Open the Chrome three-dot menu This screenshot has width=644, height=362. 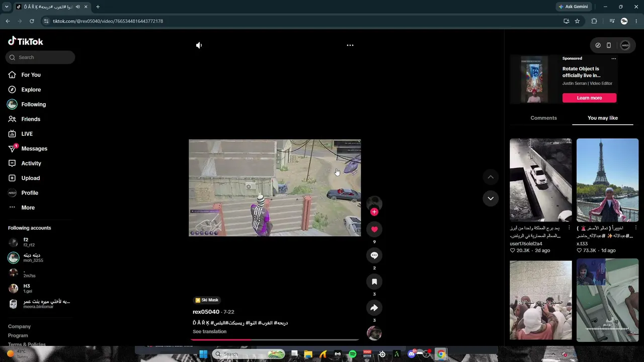click(636, 21)
